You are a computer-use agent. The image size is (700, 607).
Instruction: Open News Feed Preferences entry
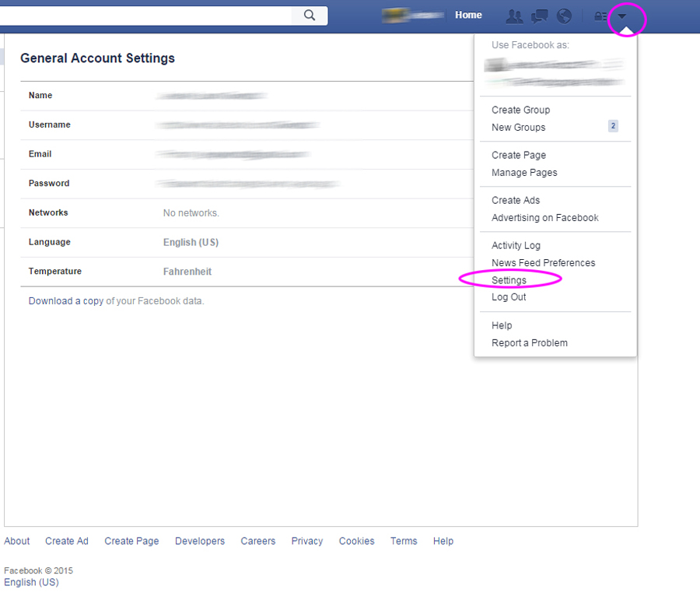pyautogui.click(x=544, y=262)
